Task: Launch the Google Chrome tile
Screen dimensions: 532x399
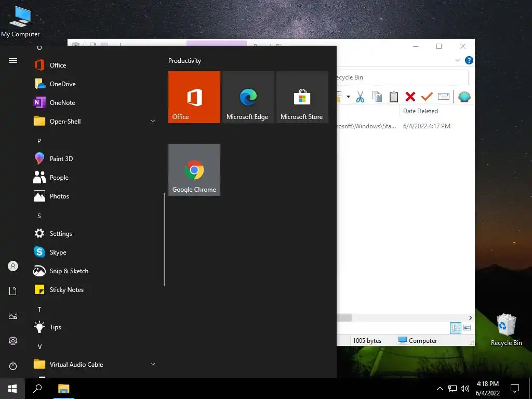Action: pos(194,170)
